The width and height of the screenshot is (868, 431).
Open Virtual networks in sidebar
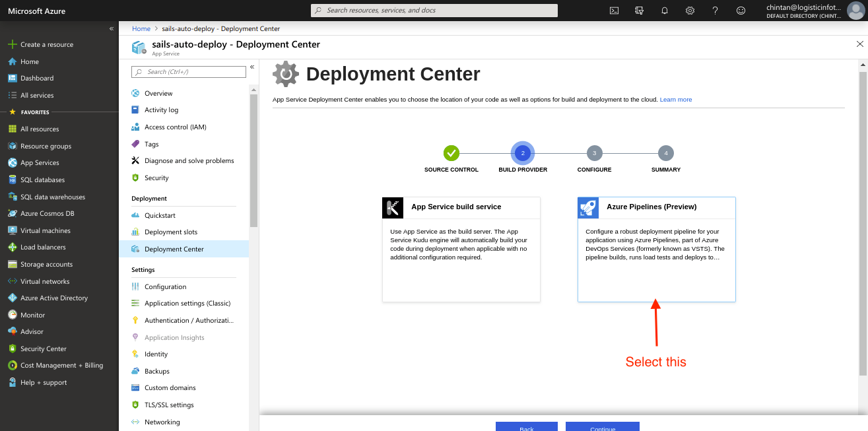(45, 281)
